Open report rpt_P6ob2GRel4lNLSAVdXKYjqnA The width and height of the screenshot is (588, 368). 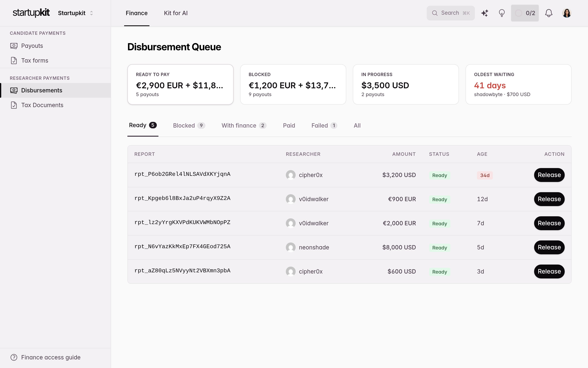(x=183, y=174)
